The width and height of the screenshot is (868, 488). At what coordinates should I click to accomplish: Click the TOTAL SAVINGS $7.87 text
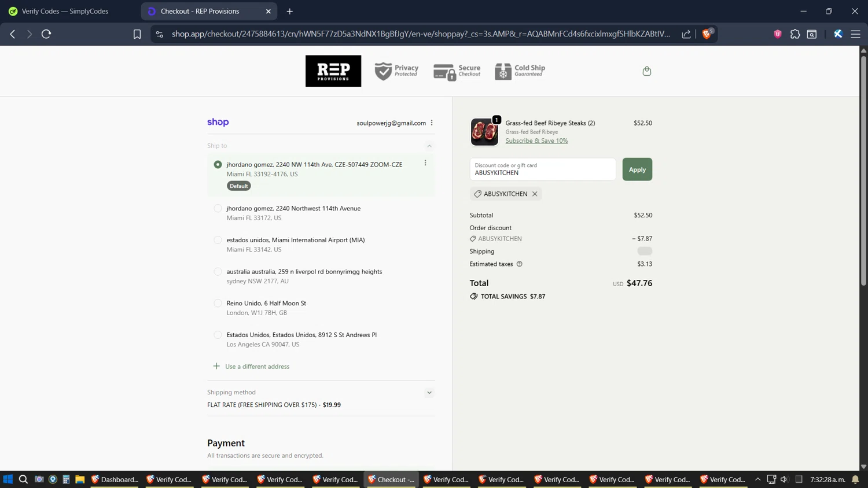tap(513, 296)
